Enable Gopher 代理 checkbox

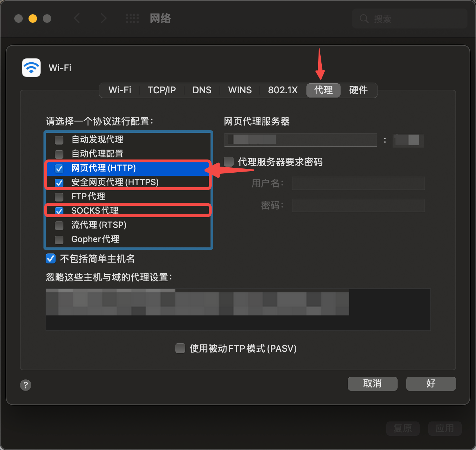pyautogui.click(x=59, y=240)
